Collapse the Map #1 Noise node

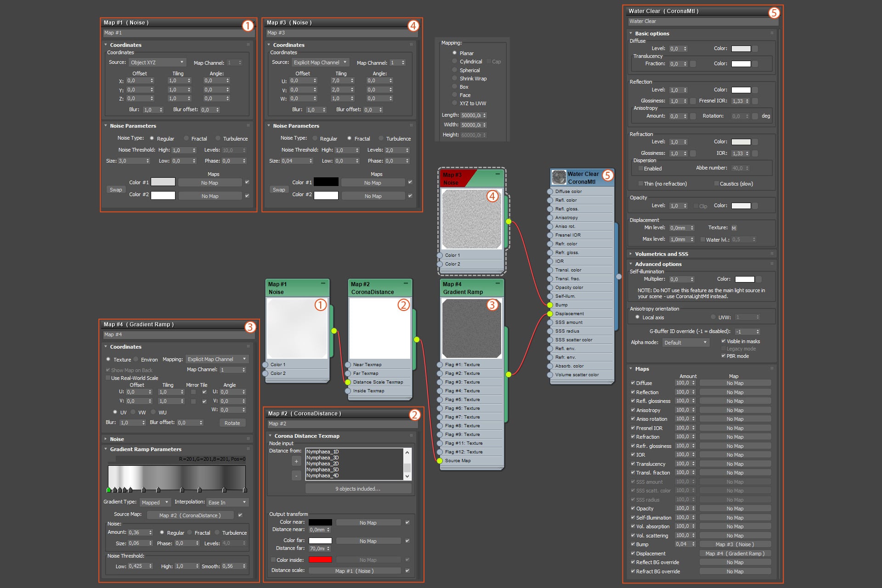(x=323, y=283)
